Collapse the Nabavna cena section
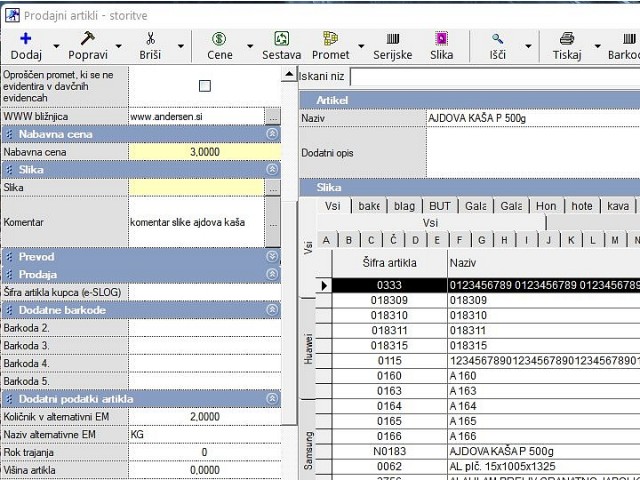The height and width of the screenshot is (480, 640). tap(271, 133)
